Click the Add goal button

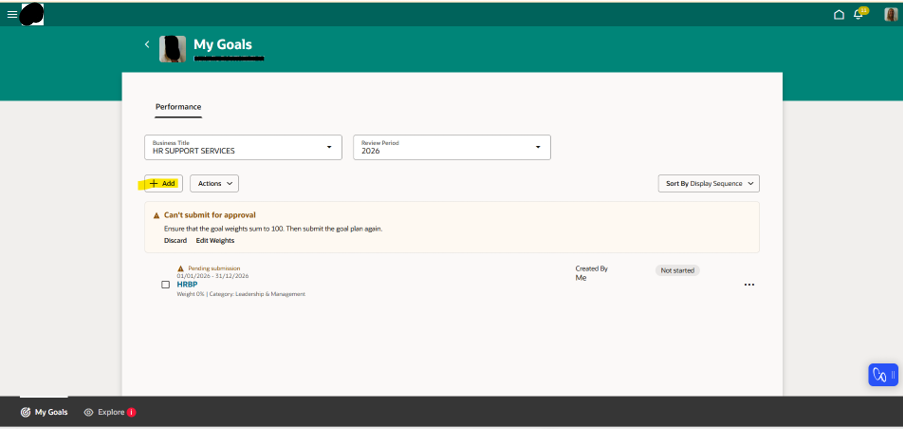point(163,184)
